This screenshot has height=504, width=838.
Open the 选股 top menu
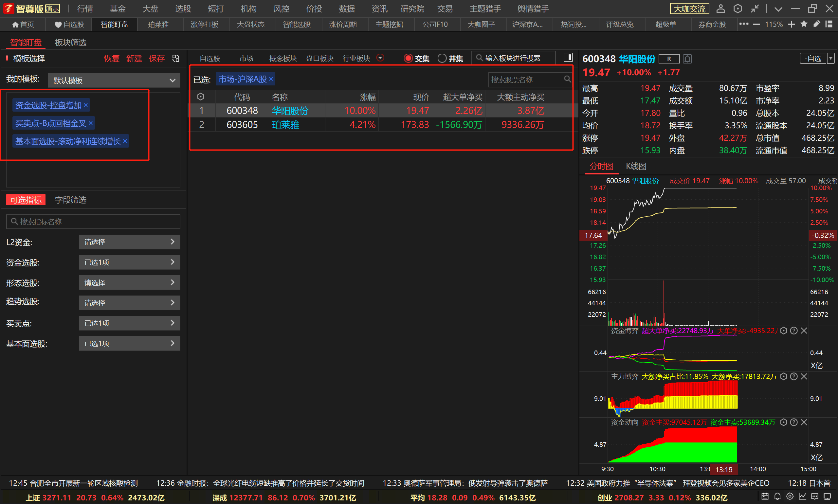183,9
